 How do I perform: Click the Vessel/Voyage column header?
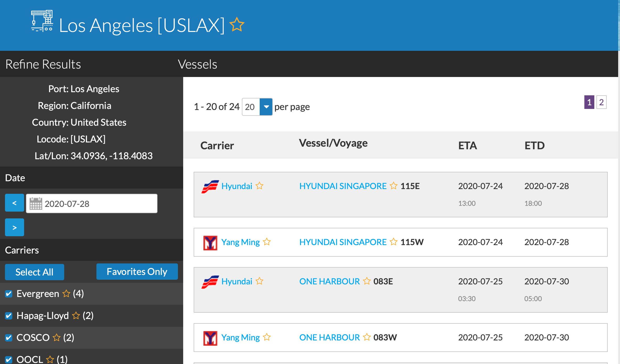pyautogui.click(x=333, y=143)
